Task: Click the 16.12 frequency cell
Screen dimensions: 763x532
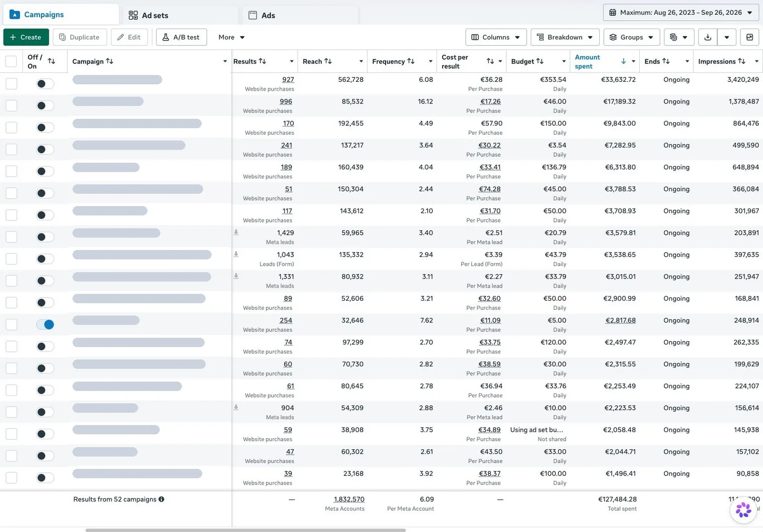Action: click(425, 101)
